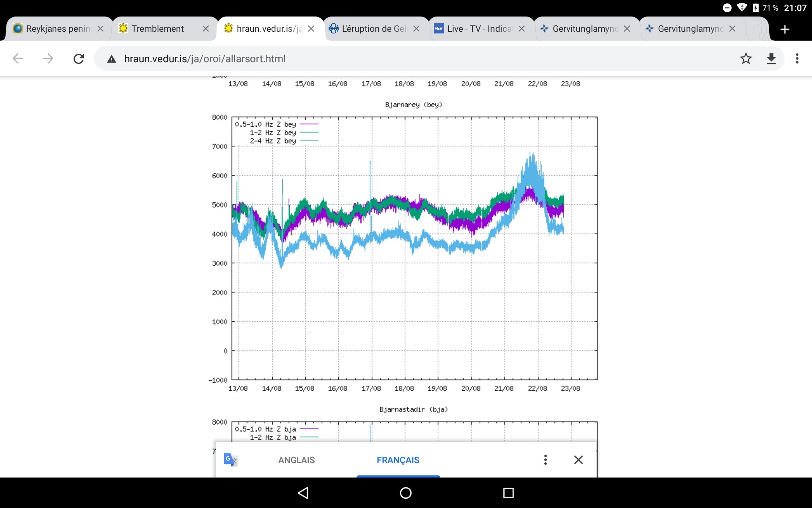812x508 pixels.
Task: Close the L'éruption de Geldingadalir tab
Action: [416, 29]
